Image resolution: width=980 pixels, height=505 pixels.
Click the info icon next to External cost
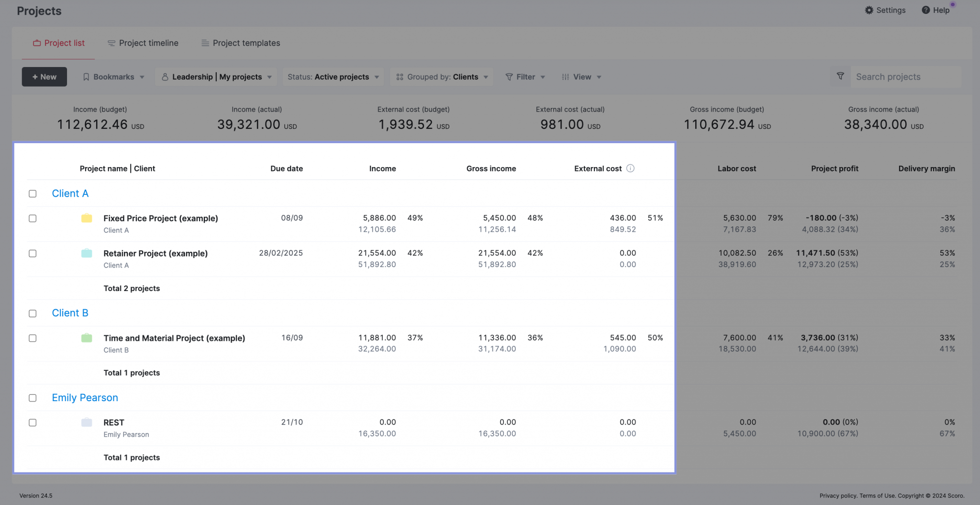[631, 168]
